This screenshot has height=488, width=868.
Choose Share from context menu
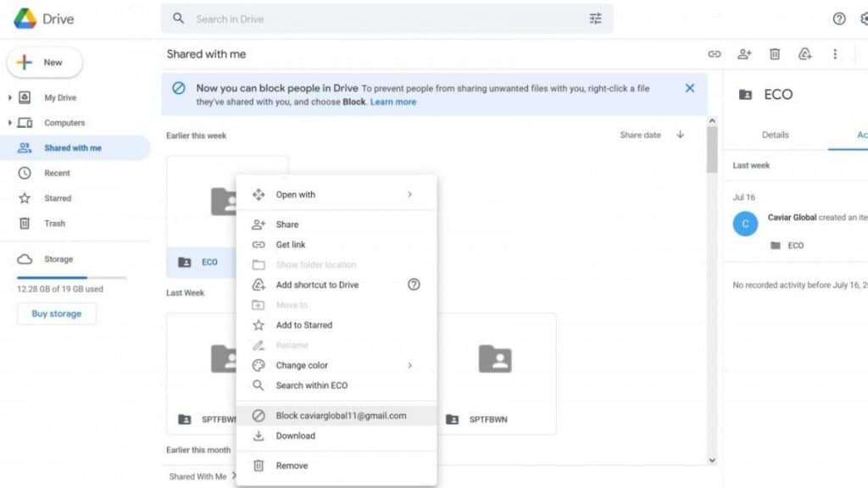click(x=336, y=224)
